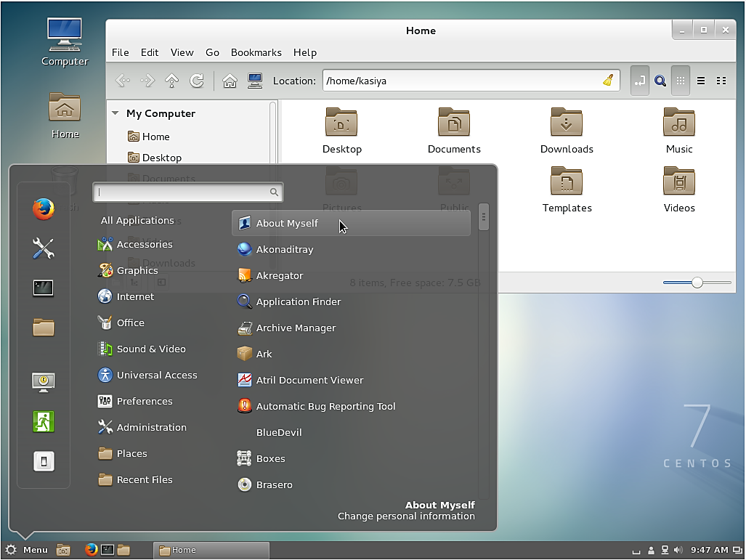Open Archive Manager from the applications list

coord(295,328)
